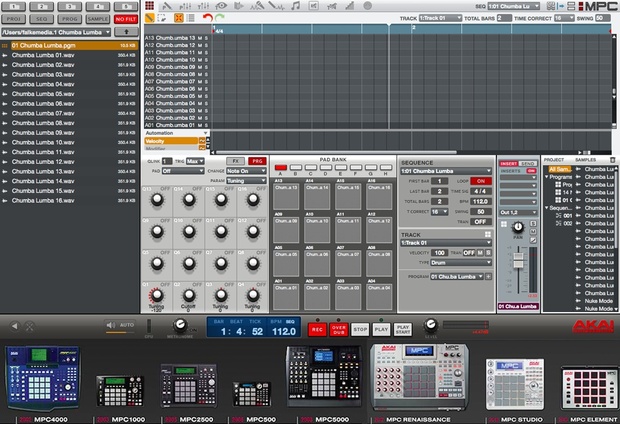620x424 pixels.
Task: Switch to the SEND tab
Action: 527,163
